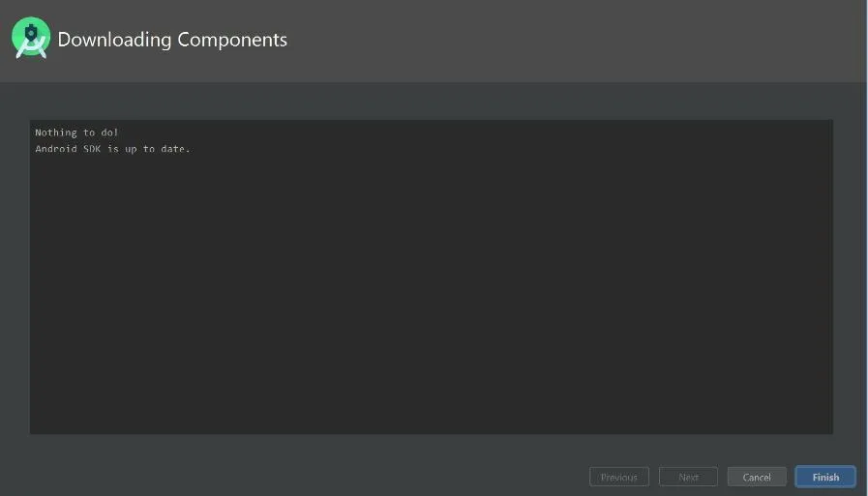Click the vertical strip on the window's right edge
This screenshot has width=868, height=496.
pyautogui.click(x=865, y=248)
